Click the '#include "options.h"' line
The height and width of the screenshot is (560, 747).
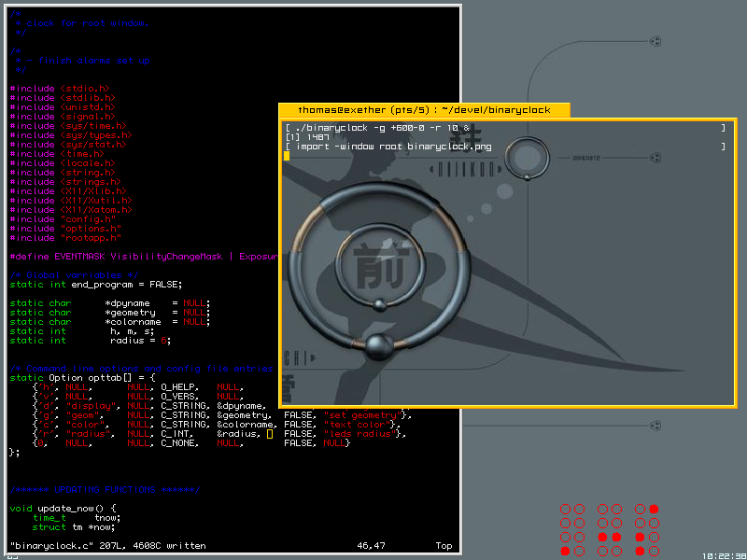(x=65, y=228)
